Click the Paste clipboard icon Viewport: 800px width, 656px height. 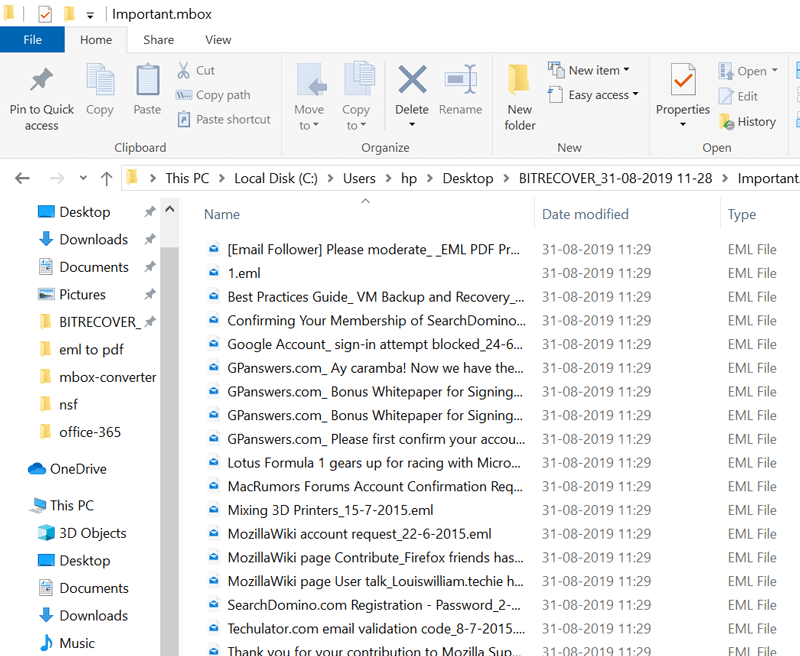pyautogui.click(x=147, y=81)
